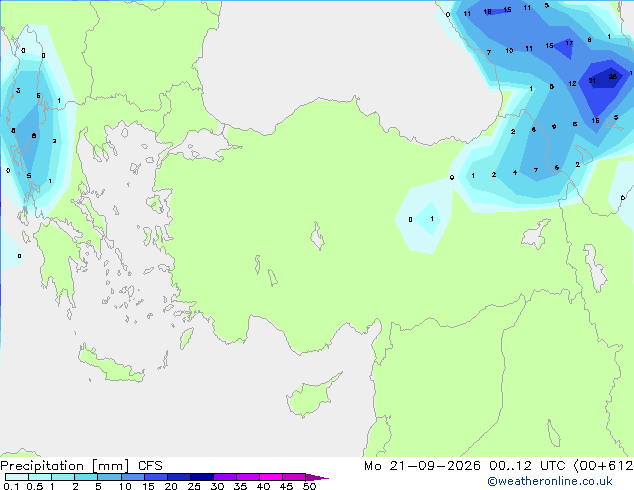Open the weatheronline.co.uk copyright link
634x490 pixels.
tap(549, 481)
